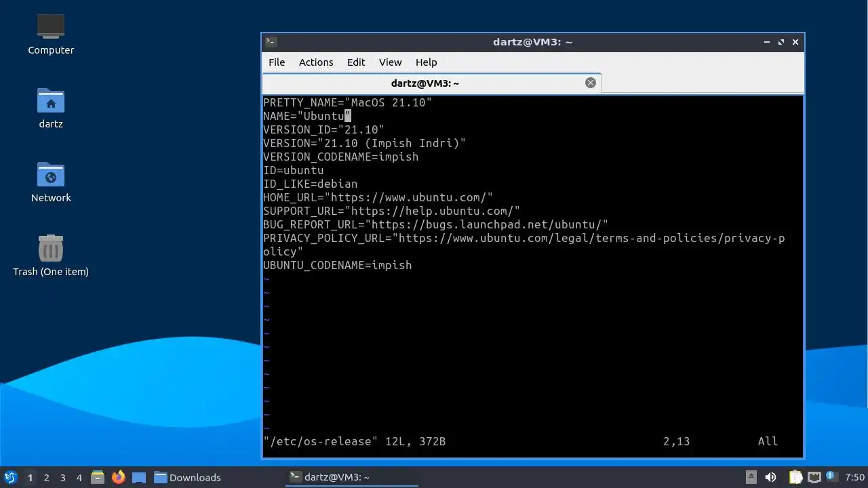Open the clipboard manager tray icon

pos(795,477)
